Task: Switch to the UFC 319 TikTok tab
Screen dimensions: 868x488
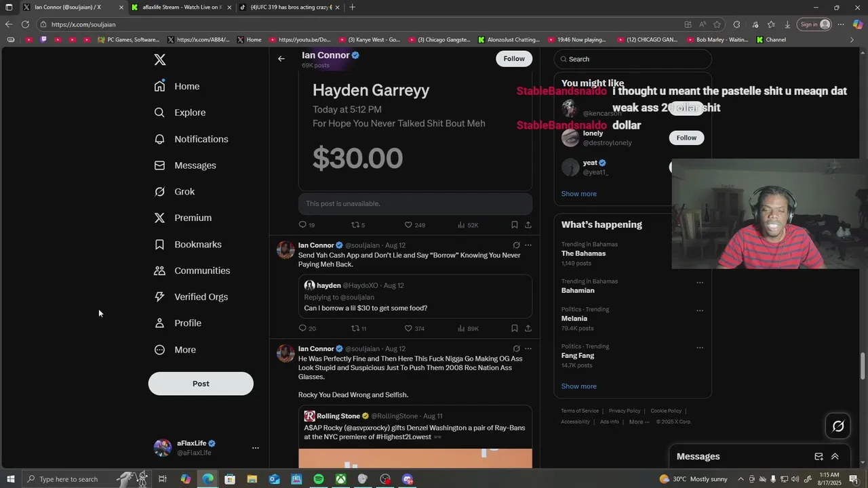Action: pos(290,7)
